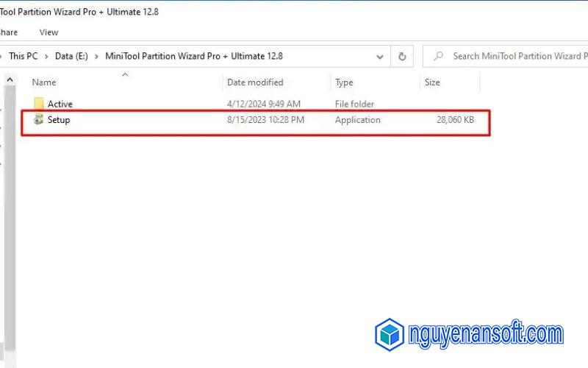Select the Setup application icon
This screenshot has height=368, width=588.
(x=38, y=119)
